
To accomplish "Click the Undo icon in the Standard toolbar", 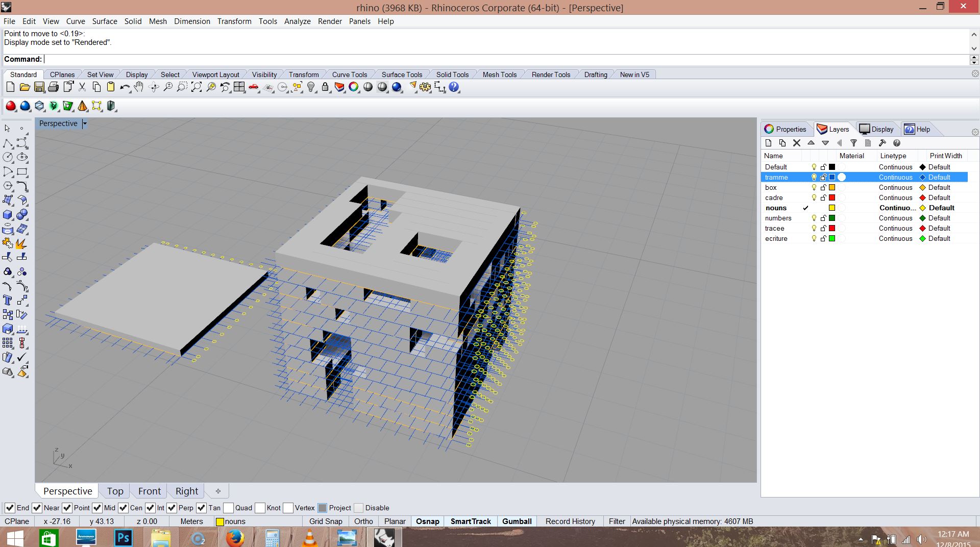I will (125, 87).
